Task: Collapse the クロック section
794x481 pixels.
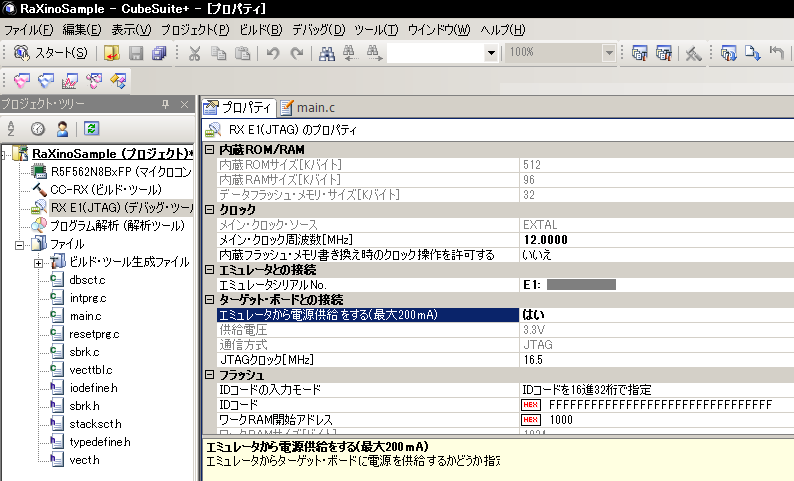Action: tap(209, 209)
